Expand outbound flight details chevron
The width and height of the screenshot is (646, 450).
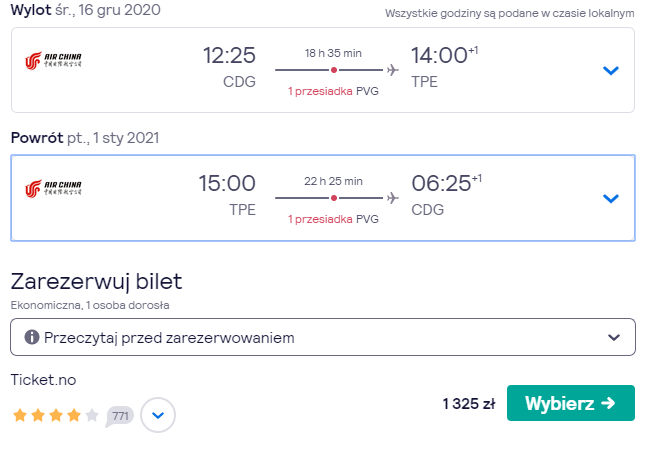click(x=611, y=71)
